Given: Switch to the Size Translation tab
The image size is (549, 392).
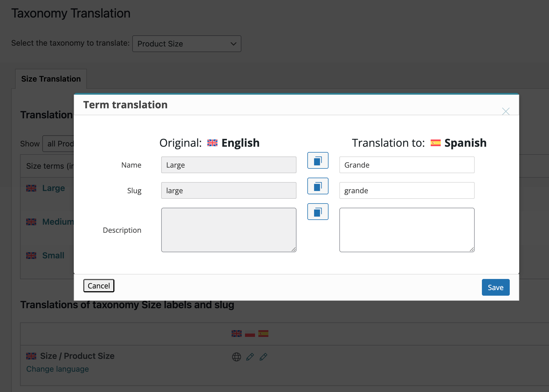Looking at the screenshot, I should coord(51,79).
